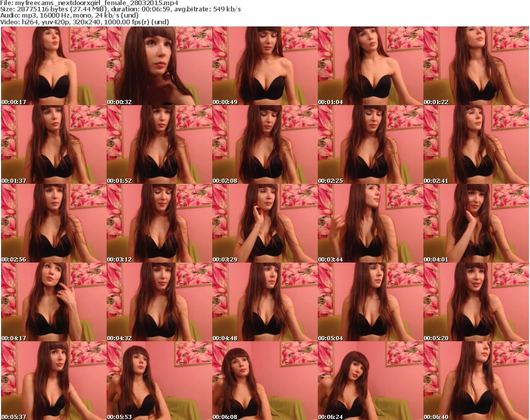
Task: Click the preview frame at 00:05:53
Action: [159, 381]
